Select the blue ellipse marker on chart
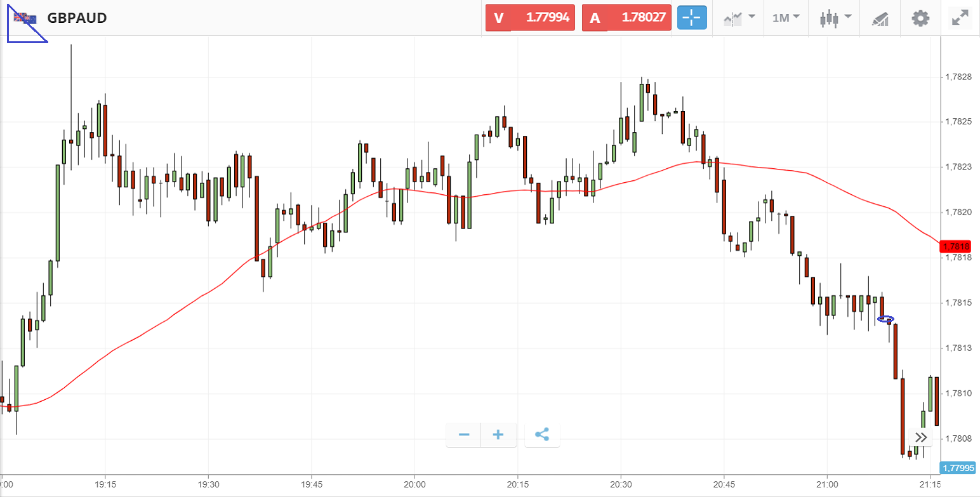 click(x=885, y=319)
